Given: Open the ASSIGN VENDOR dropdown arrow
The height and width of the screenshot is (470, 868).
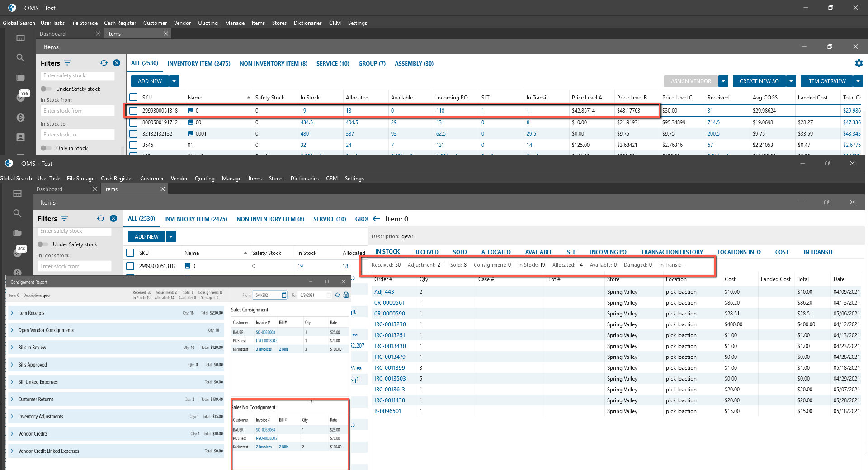Looking at the screenshot, I should [723, 81].
